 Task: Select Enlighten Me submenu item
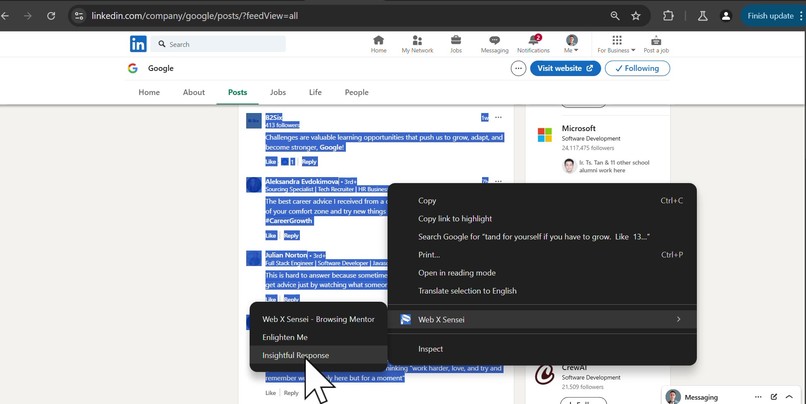click(318, 337)
